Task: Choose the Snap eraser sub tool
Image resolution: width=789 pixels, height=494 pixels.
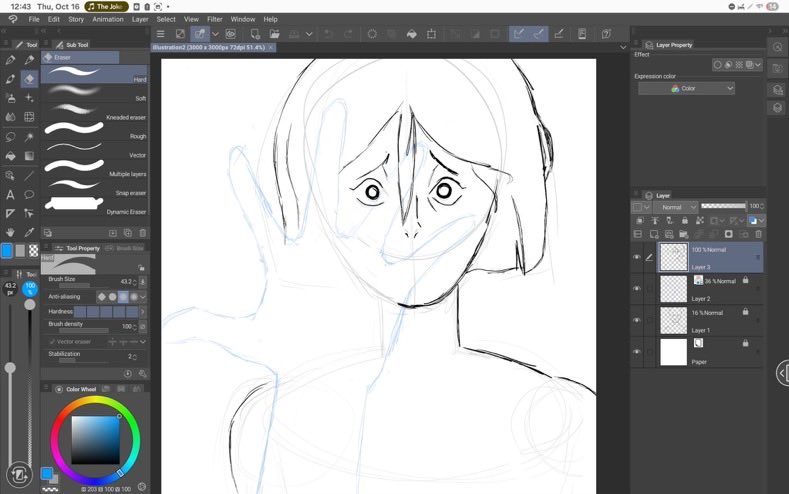Action: (95, 188)
